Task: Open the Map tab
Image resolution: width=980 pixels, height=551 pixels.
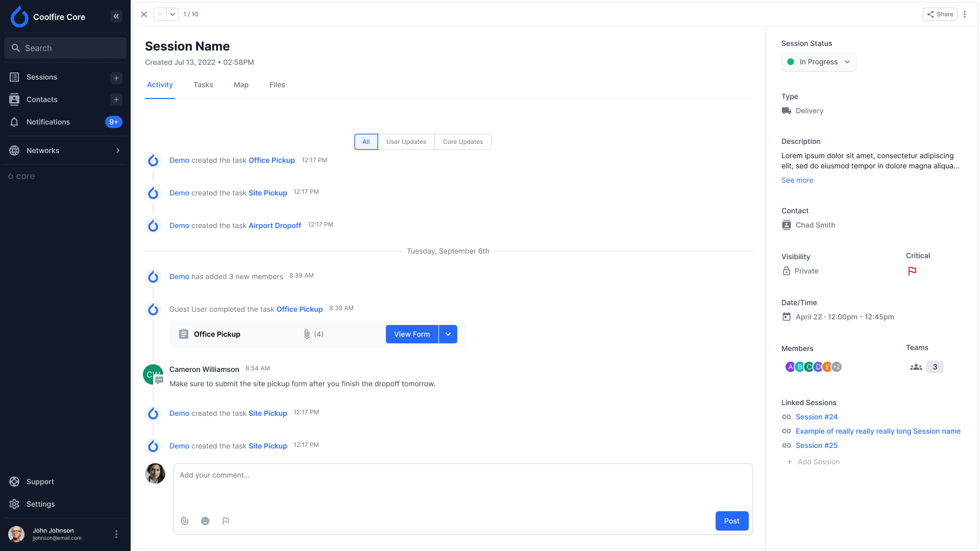Action: coord(241,85)
